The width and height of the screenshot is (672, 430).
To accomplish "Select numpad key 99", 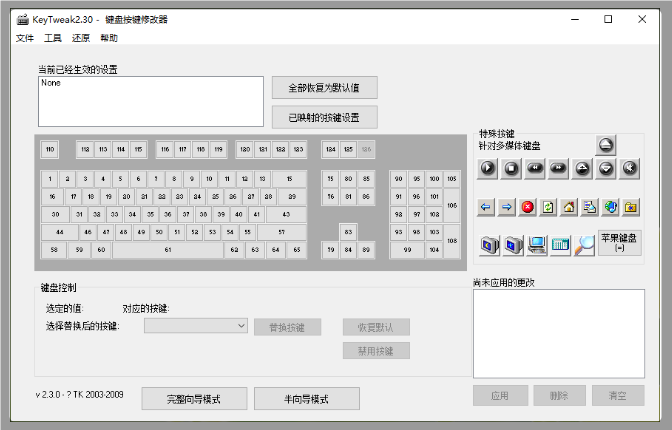I will click(407, 250).
